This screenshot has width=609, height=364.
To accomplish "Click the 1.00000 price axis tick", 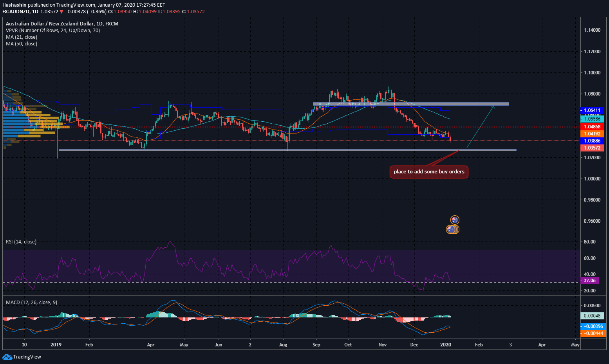I will point(592,179).
